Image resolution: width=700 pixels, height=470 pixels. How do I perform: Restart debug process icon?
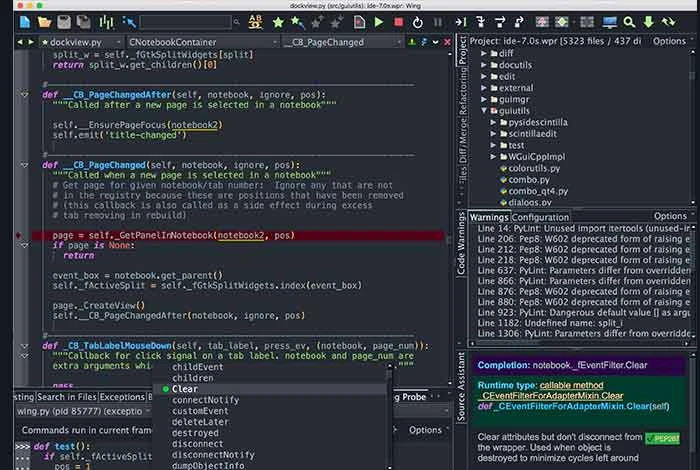click(x=417, y=22)
